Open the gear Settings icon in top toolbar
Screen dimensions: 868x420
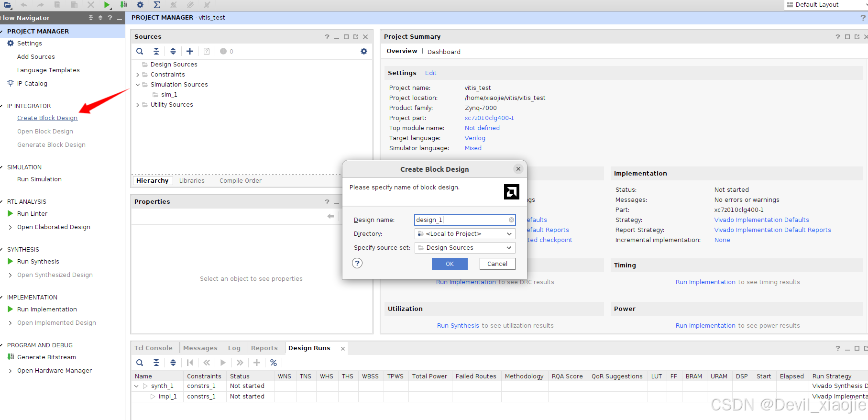tap(140, 5)
